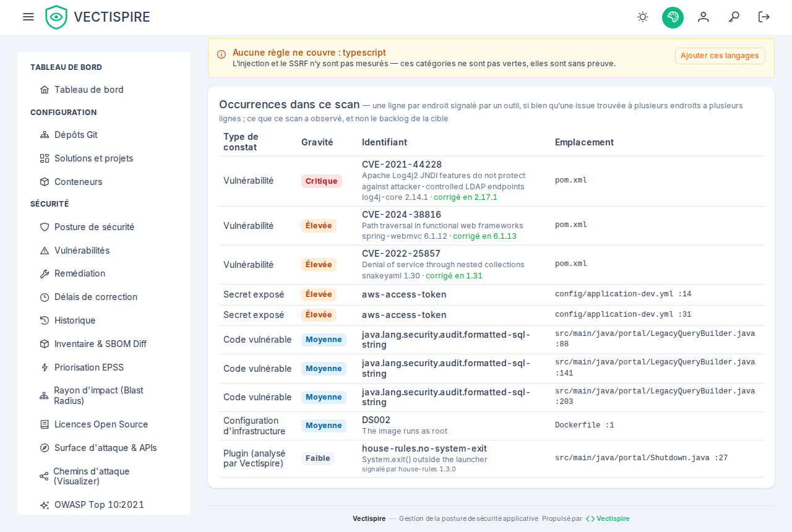Follow the green Vectispire footer link
The height and width of the screenshot is (532, 792).
click(x=608, y=518)
